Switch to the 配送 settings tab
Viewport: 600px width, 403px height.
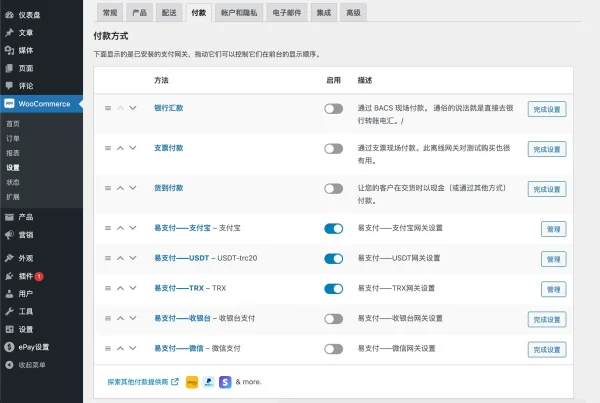169,13
